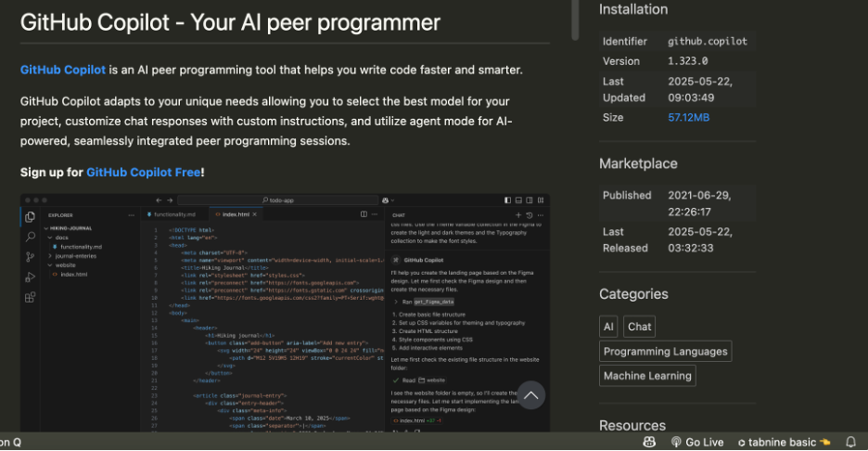The height and width of the screenshot is (451, 868).
Task: Click tabnine basic status bar item
Action: click(785, 442)
